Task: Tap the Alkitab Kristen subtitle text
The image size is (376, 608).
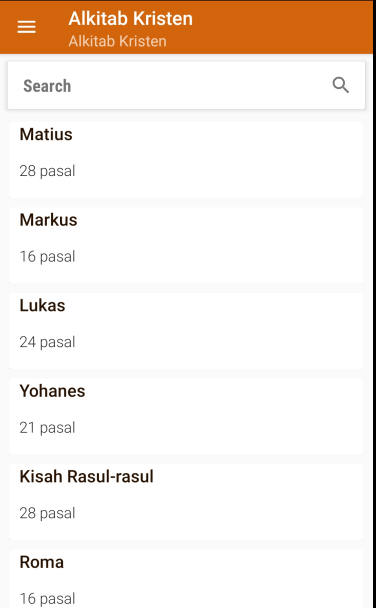Action: coord(117,41)
